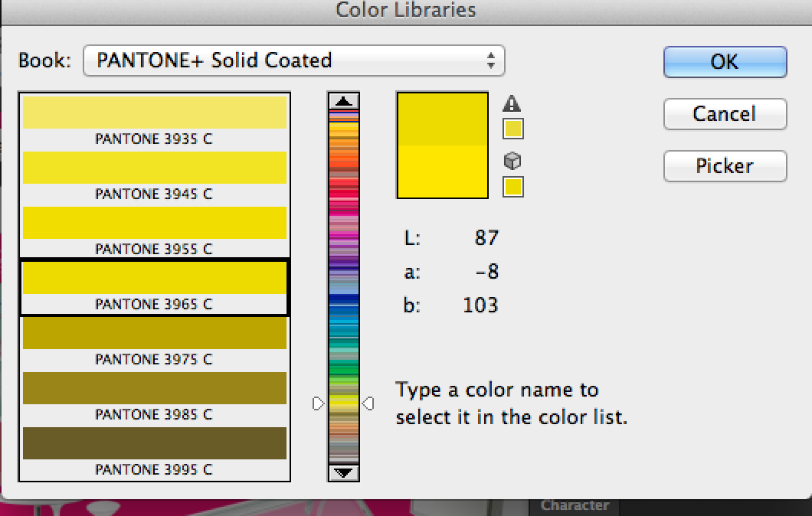812x516 pixels.
Task: Select PANTONE 3985 C swatch
Action: pos(155,389)
